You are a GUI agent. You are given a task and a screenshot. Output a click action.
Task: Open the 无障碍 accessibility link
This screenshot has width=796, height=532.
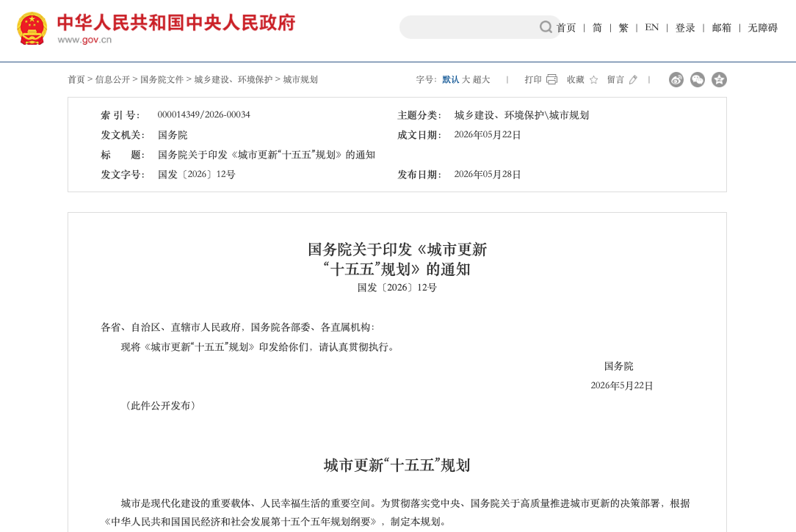762,28
